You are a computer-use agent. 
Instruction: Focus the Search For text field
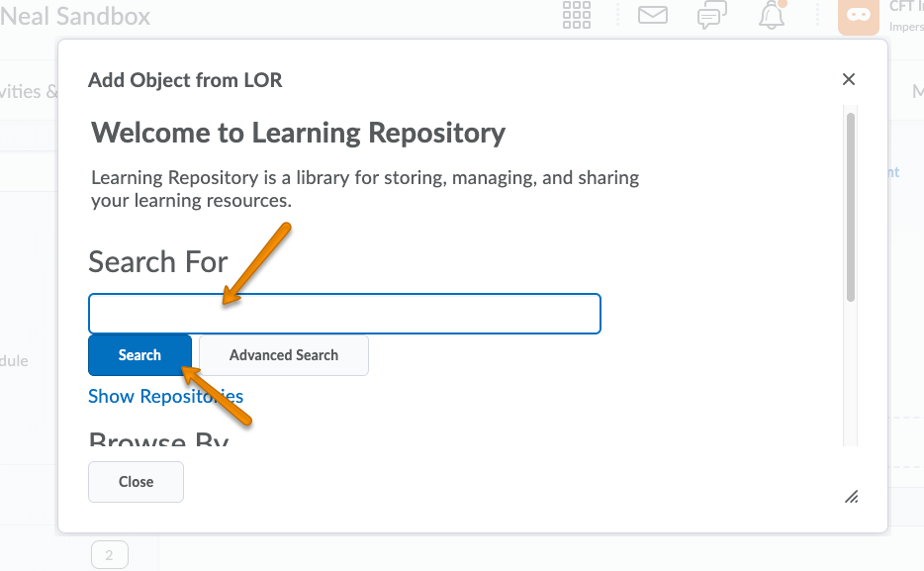pos(344,314)
